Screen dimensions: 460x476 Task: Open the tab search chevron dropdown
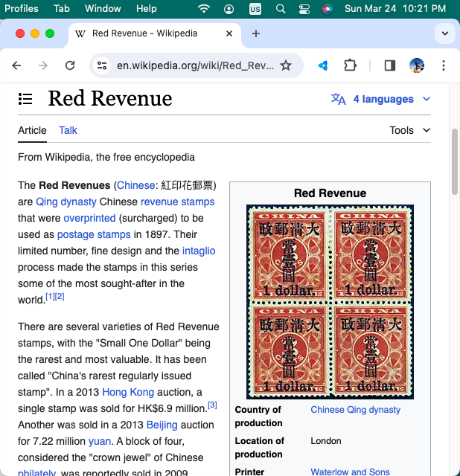point(444,33)
